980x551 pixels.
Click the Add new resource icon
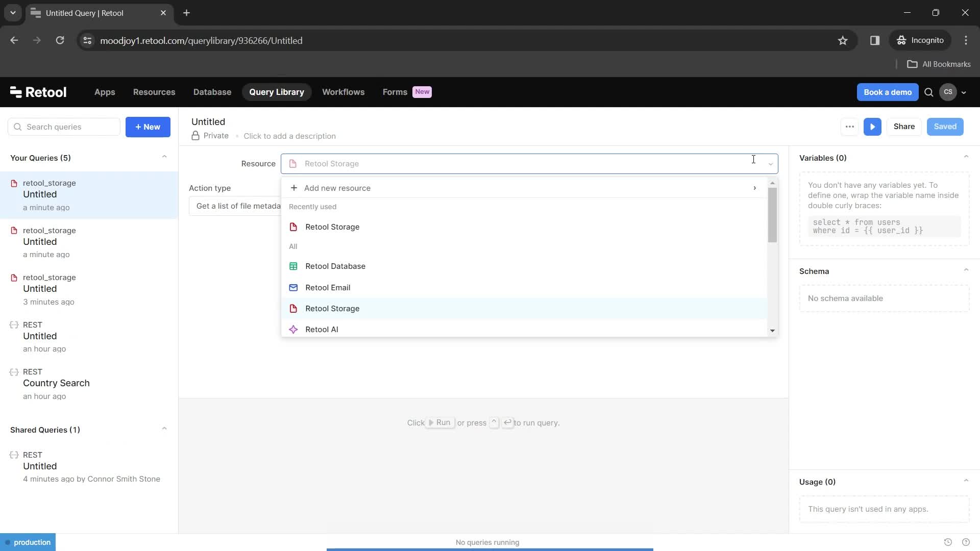[x=294, y=188]
